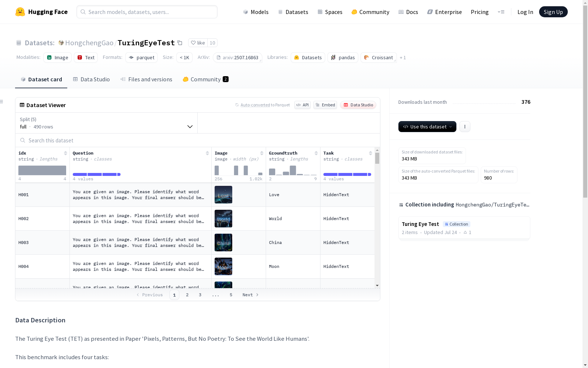Screen dimensions: 588x368
Task: Click the Hugging Face logo icon
Action: [20, 12]
